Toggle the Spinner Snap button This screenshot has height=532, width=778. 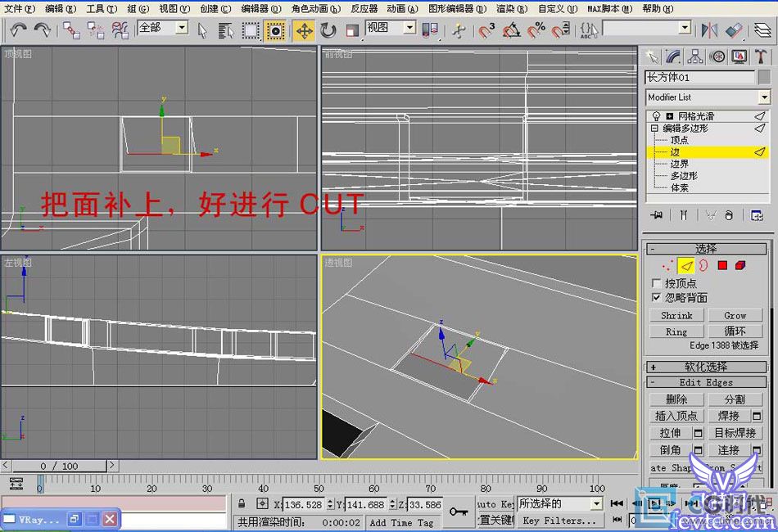[560, 31]
